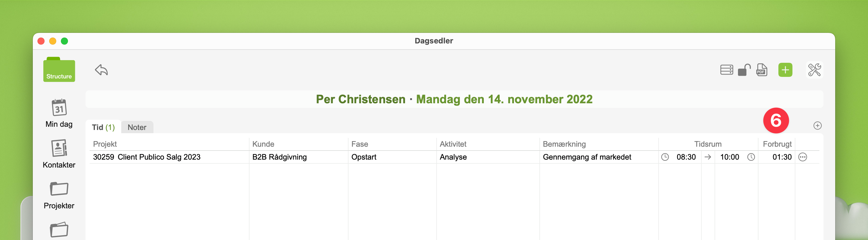This screenshot has width=868, height=240.
Task: Click the start time clock icon
Action: 665,157
